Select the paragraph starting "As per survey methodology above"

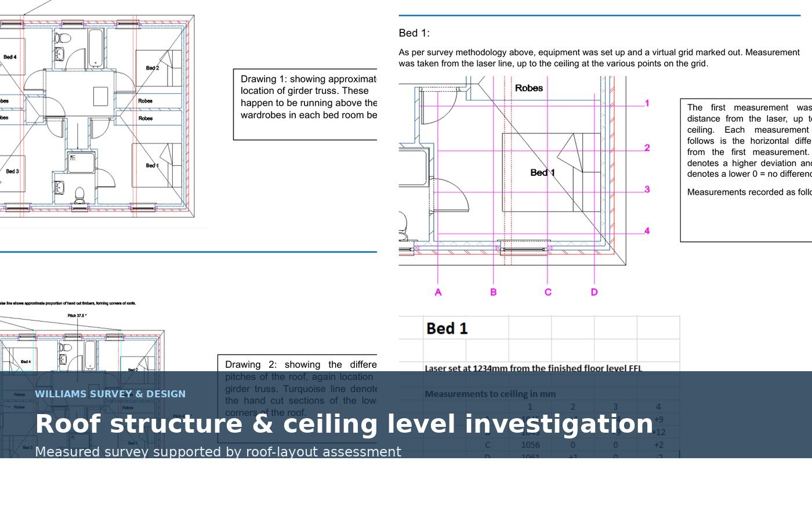click(599, 58)
